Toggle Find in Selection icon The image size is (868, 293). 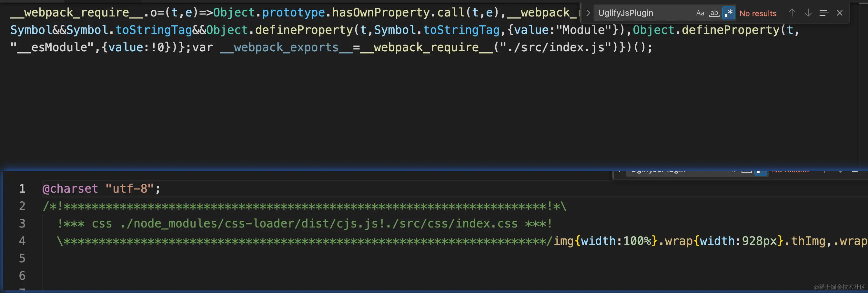pos(824,13)
